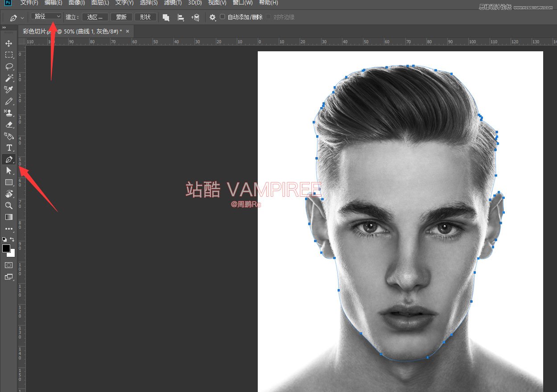557x392 pixels.
Task: Choose the Zoom magnifier tool
Action: 8,206
